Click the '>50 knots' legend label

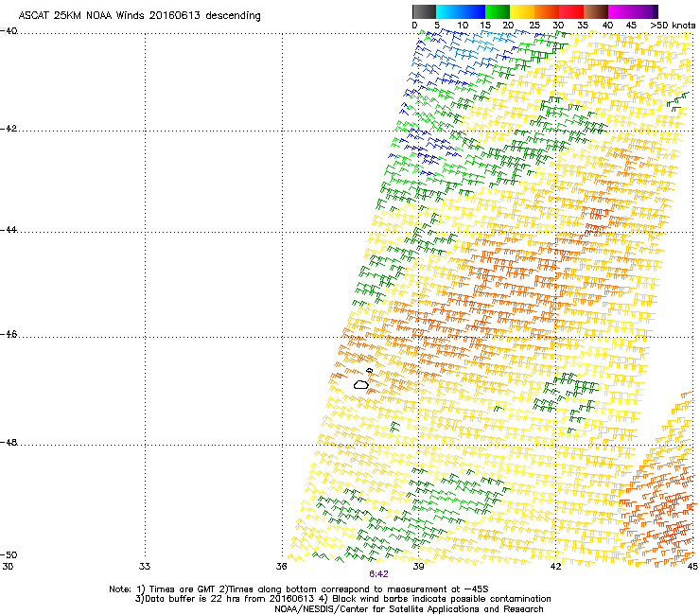673,26
